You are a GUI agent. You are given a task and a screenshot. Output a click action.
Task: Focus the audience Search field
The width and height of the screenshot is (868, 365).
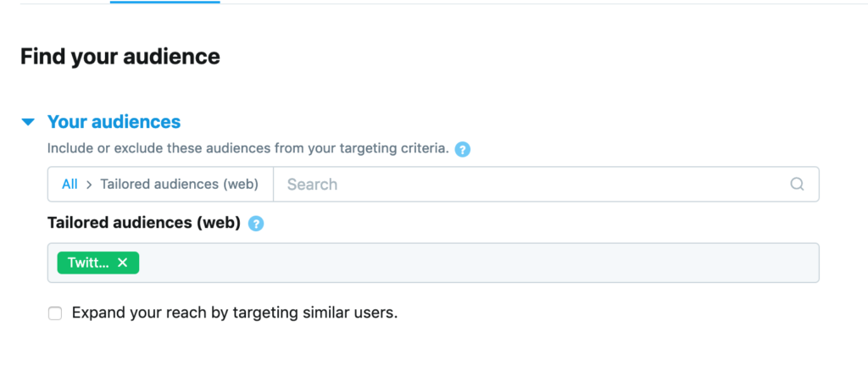pos(534,184)
